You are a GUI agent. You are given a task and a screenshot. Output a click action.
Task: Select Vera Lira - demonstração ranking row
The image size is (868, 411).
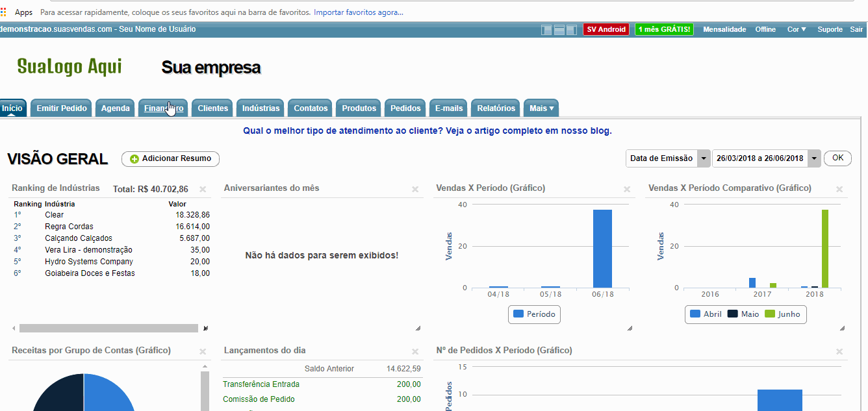pos(111,250)
